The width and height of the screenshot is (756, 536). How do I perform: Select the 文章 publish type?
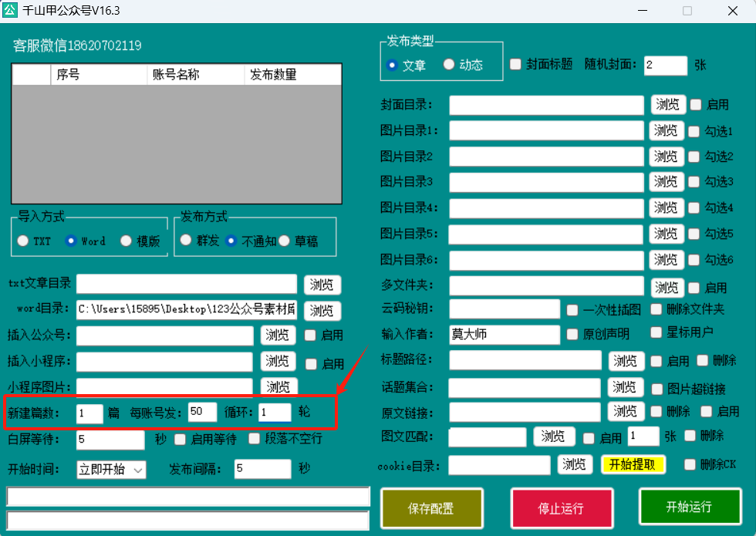coord(392,65)
